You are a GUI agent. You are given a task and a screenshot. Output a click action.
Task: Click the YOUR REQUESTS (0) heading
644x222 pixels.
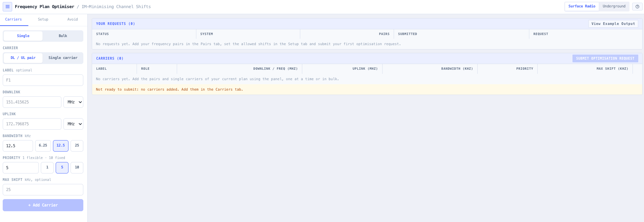(115, 24)
